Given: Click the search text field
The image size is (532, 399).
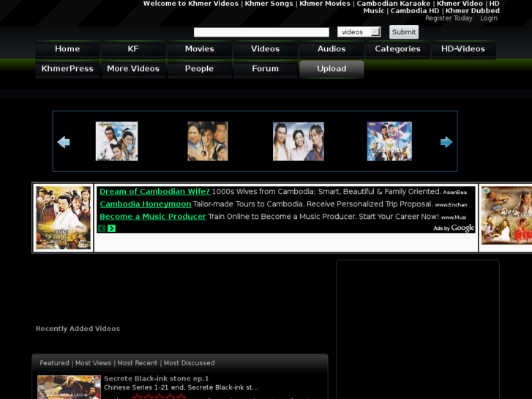Looking at the screenshot, I should pos(261,32).
